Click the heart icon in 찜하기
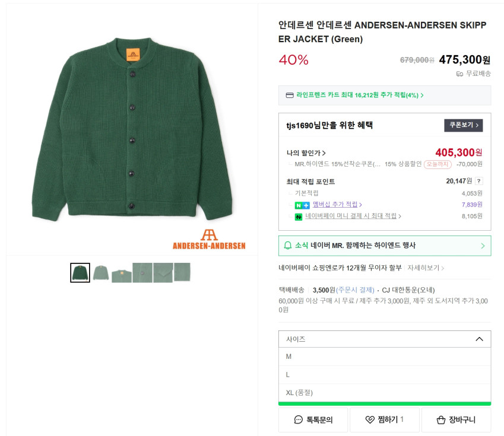This screenshot has width=504, height=436. 370,420
